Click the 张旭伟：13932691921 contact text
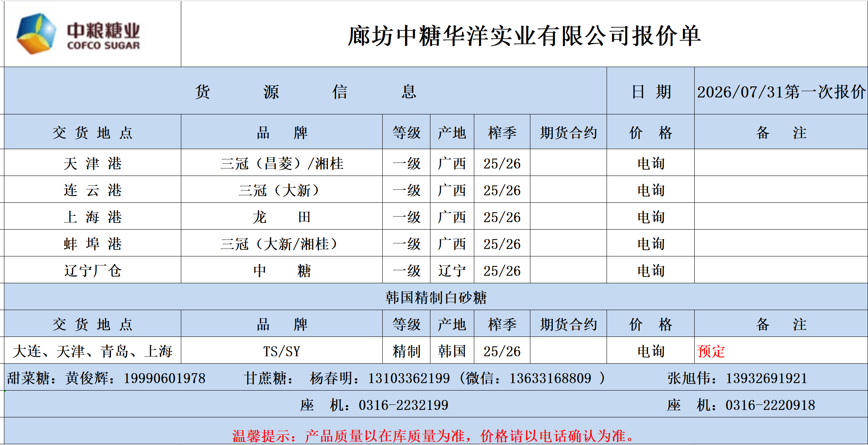The width and height of the screenshot is (868, 445). point(737,378)
